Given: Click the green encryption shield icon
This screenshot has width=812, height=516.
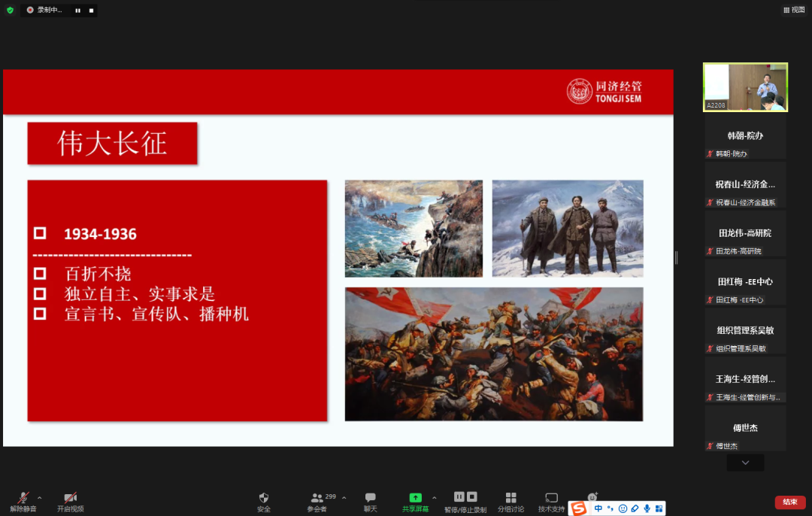Looking at the screenshot, I should pyautogui.click(x=10, y=10).
